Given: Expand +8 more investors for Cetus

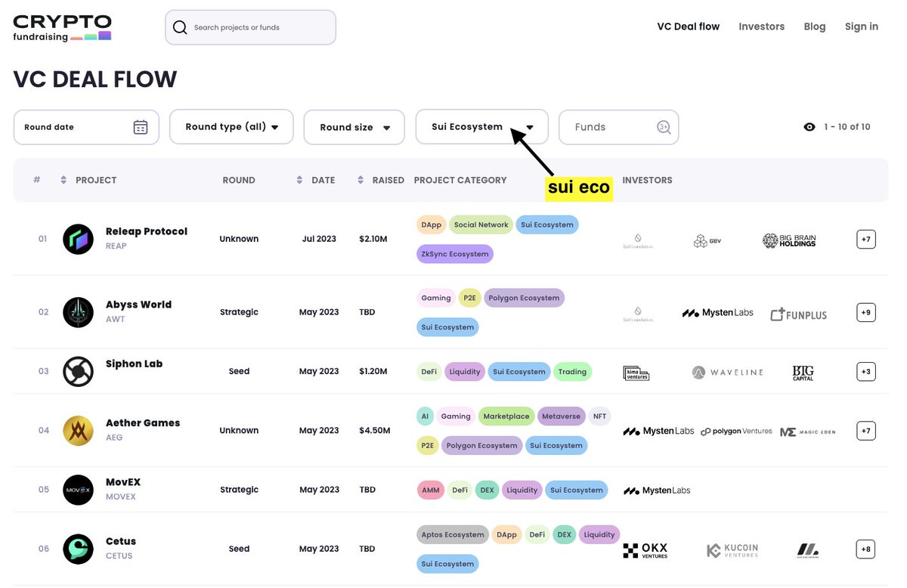Looking at the screenshot, I should 866,549.
